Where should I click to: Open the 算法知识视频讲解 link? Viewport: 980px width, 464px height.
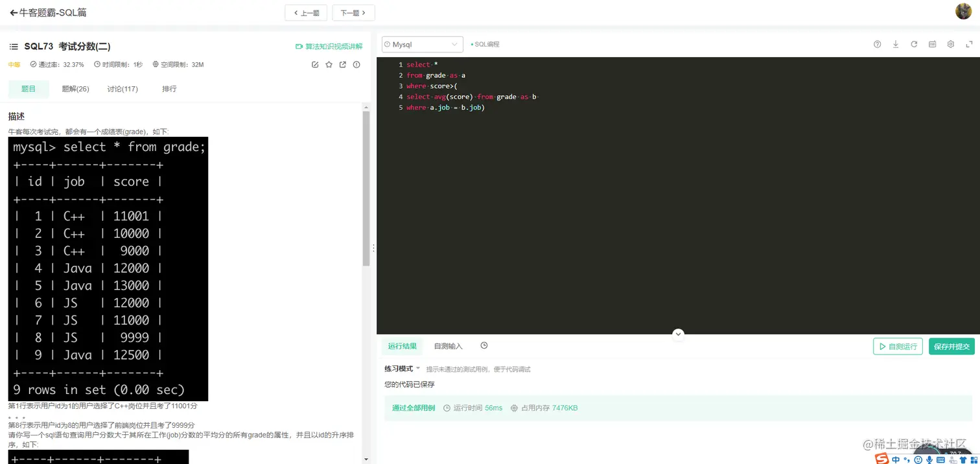pos(334,46)
